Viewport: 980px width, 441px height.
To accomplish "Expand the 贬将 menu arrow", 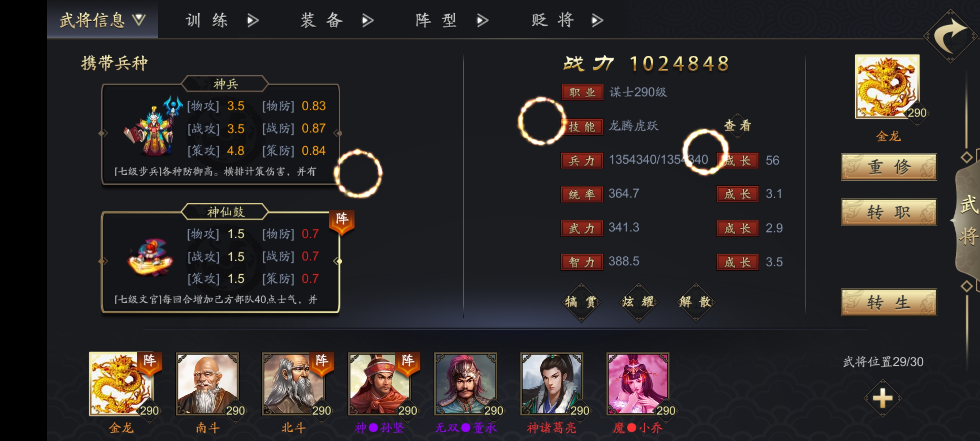I will 598,20.
